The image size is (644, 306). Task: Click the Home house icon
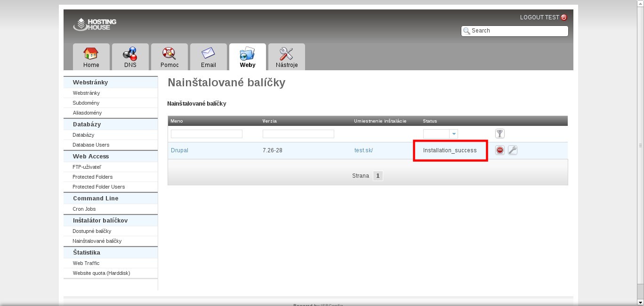[x=91, y=54]
